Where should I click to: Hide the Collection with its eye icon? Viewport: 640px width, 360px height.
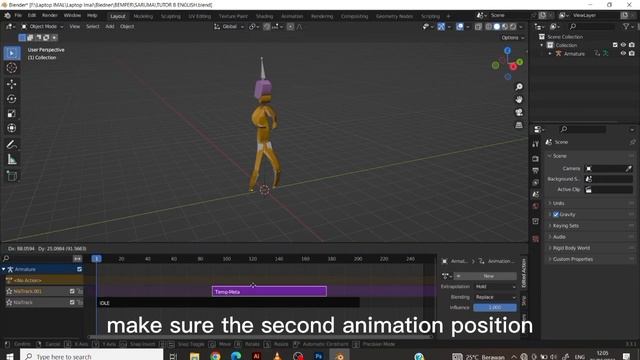point(623,45)
